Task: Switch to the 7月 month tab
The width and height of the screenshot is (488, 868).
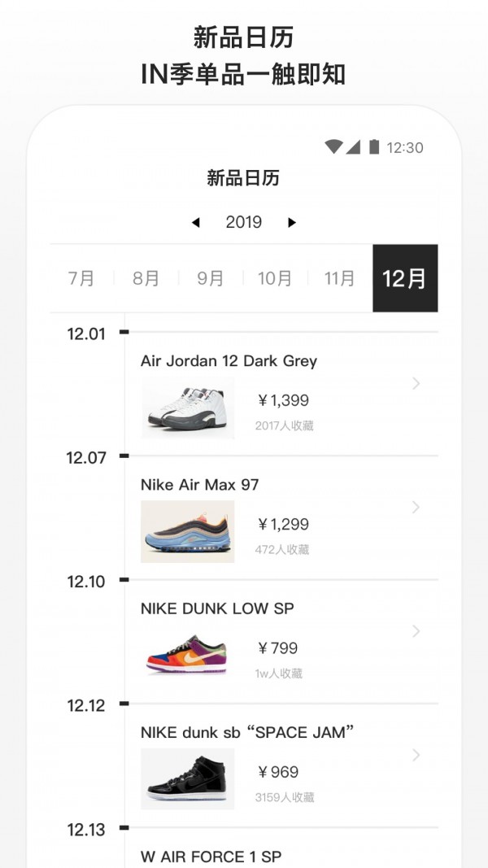Action: coord(81,277)
